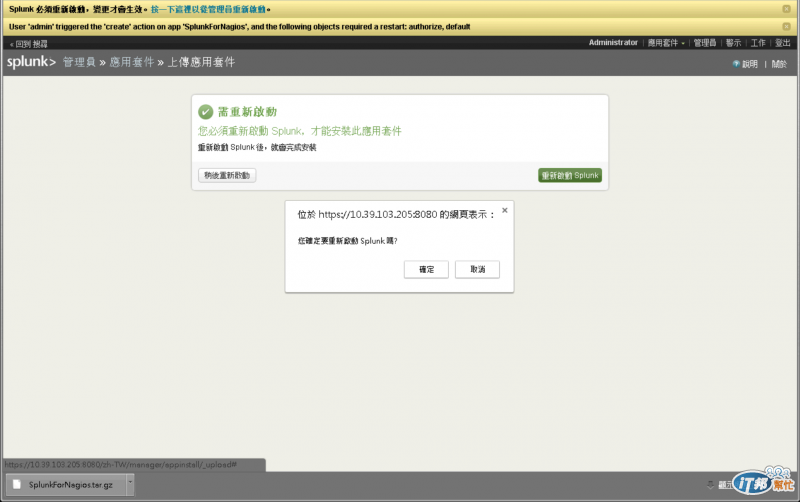Open the 管理員 breadcrumb link

(79, 62)
